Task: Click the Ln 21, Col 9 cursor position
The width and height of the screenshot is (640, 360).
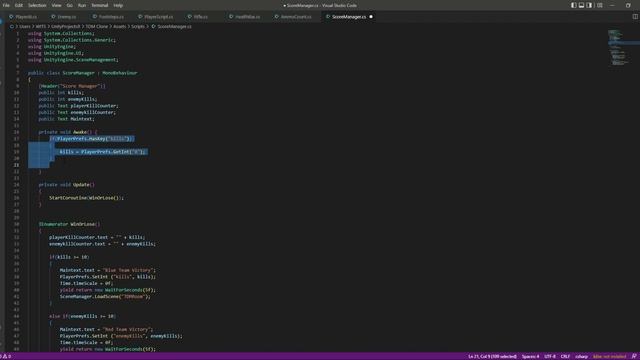Action: [492, 356]
